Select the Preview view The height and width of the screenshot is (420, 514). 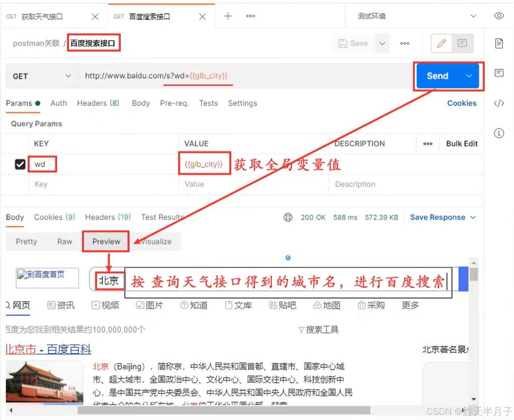(x=106, y=241)
